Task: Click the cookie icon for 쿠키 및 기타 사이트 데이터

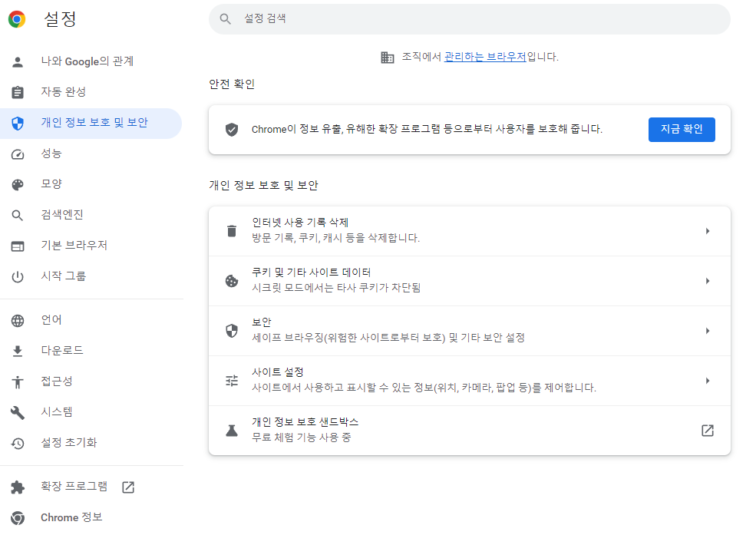Action: click(232, 281)
